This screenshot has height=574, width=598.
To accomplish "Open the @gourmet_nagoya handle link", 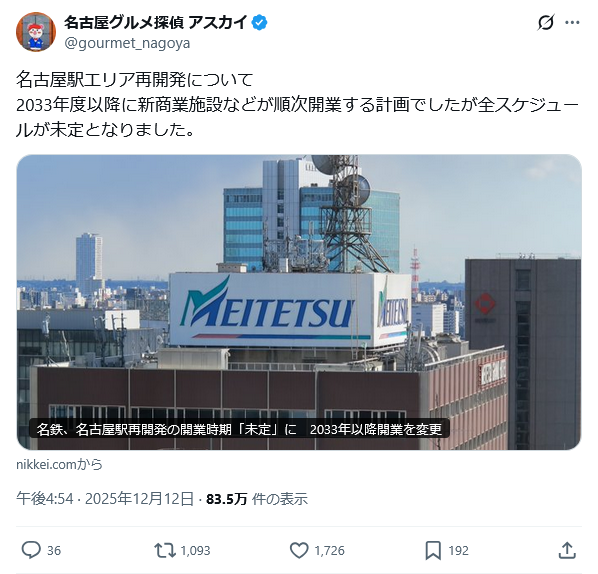I will pos(127,43).
